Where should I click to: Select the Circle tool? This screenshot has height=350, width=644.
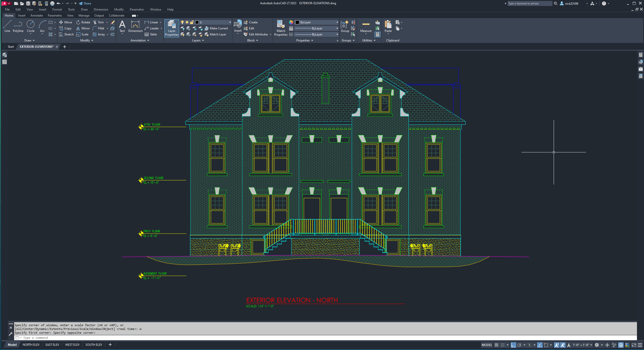(x=31, y=26)
